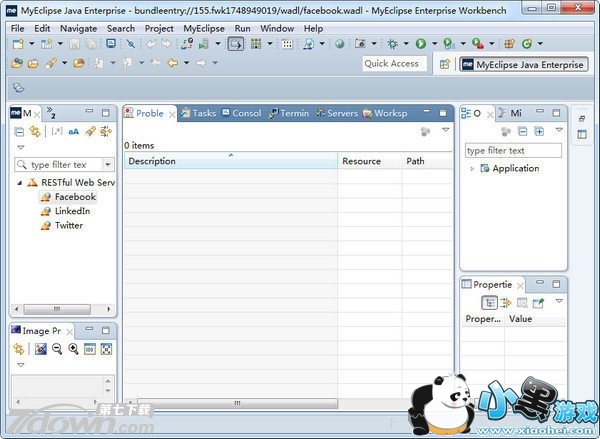Open the Properties view menu triangle
600x439 pixels.
[x=559, y=301]
